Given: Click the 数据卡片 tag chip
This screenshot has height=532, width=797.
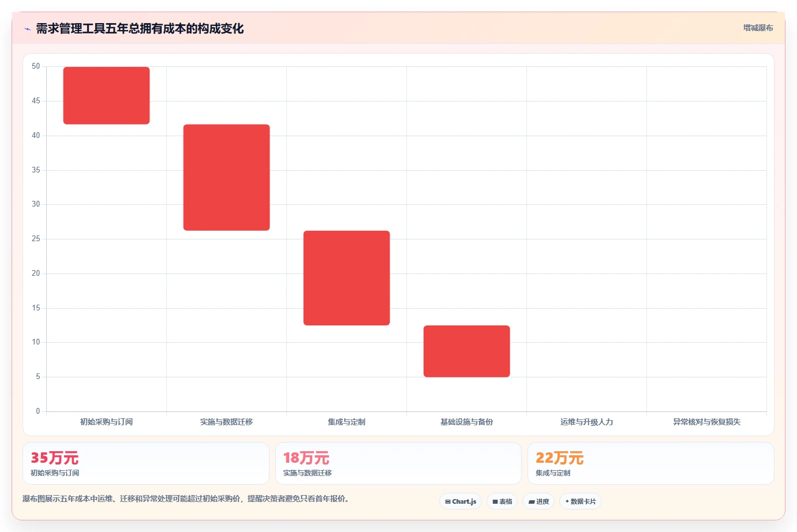Looking at the screenshot, I should click(x=581, y=501).
